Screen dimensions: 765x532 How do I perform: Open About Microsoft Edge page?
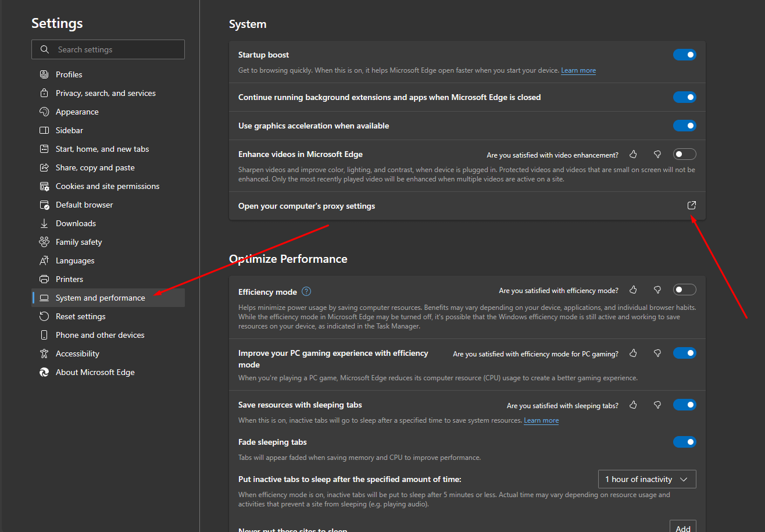click(108, 372)
